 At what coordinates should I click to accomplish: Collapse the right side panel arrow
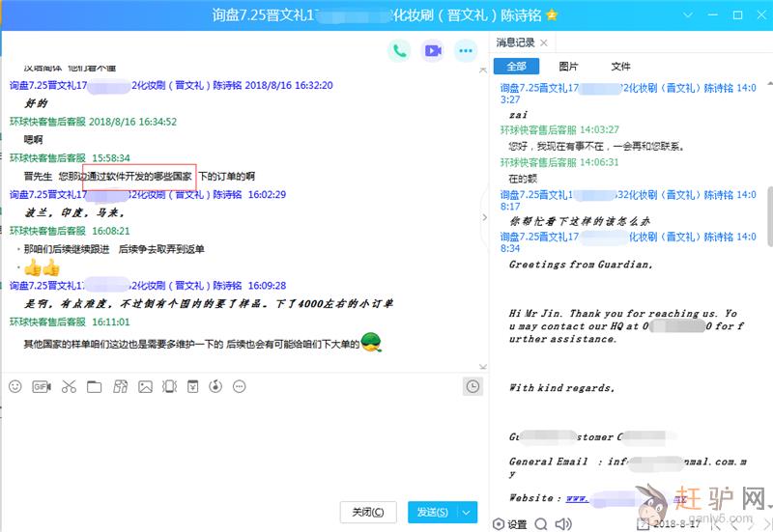[x=484, y=218]
